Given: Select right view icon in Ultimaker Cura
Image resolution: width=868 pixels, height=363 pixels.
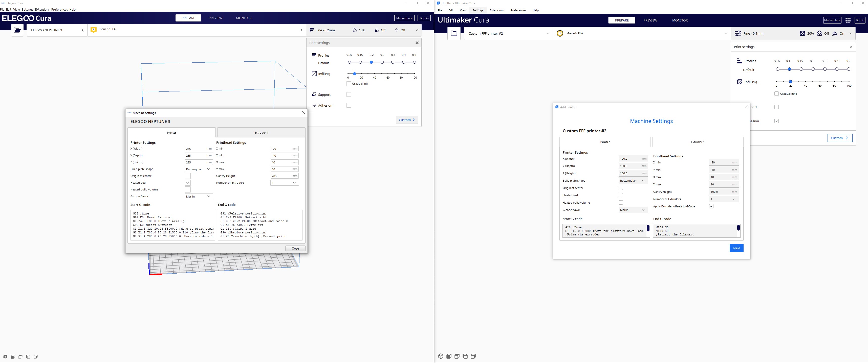Looking at the screenshot, I should click(473, 356).
